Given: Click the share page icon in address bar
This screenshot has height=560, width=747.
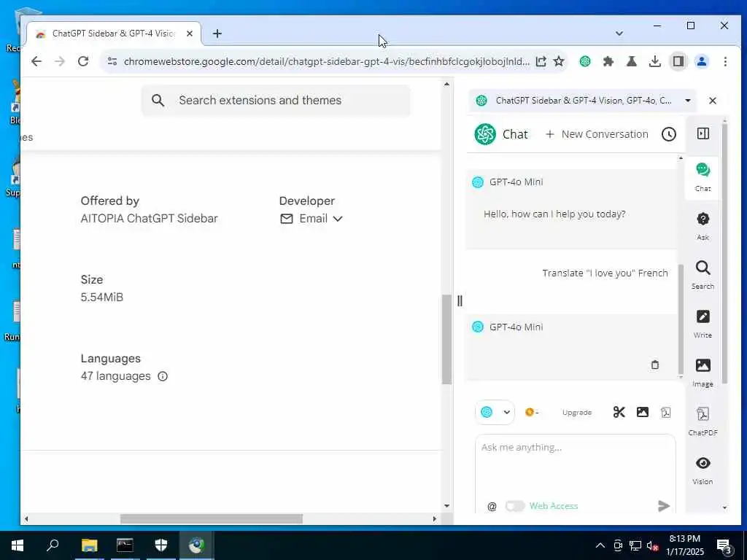Looking at the screenshot, I should (541, 61).
